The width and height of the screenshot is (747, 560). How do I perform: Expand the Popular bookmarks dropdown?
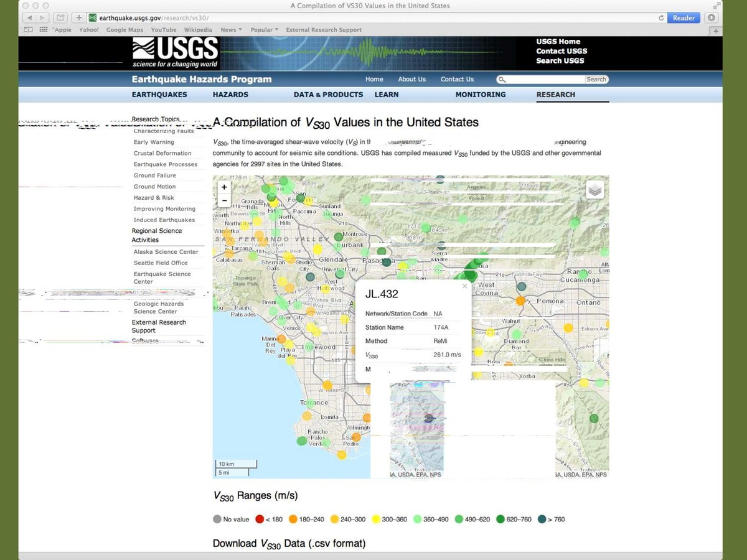[264, 30]
